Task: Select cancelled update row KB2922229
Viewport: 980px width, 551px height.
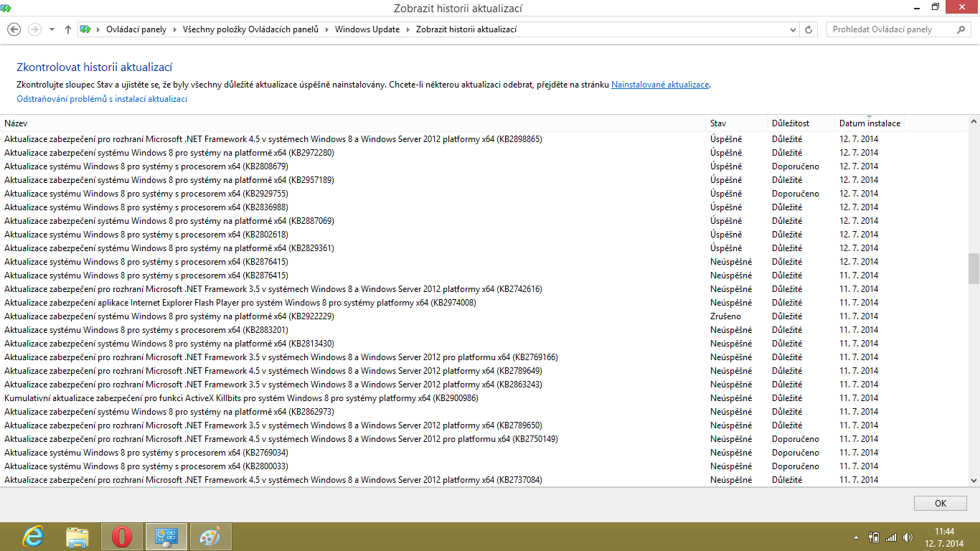Action: (484, 316)
